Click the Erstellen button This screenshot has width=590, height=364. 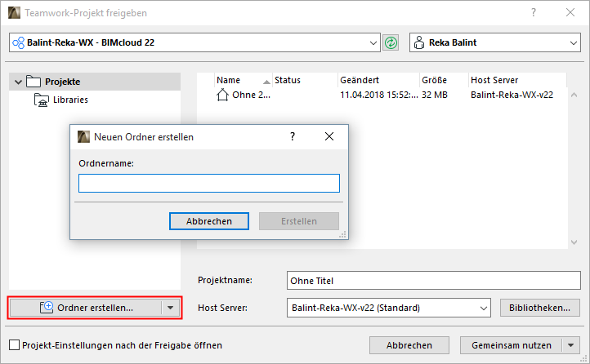(299, 221)
